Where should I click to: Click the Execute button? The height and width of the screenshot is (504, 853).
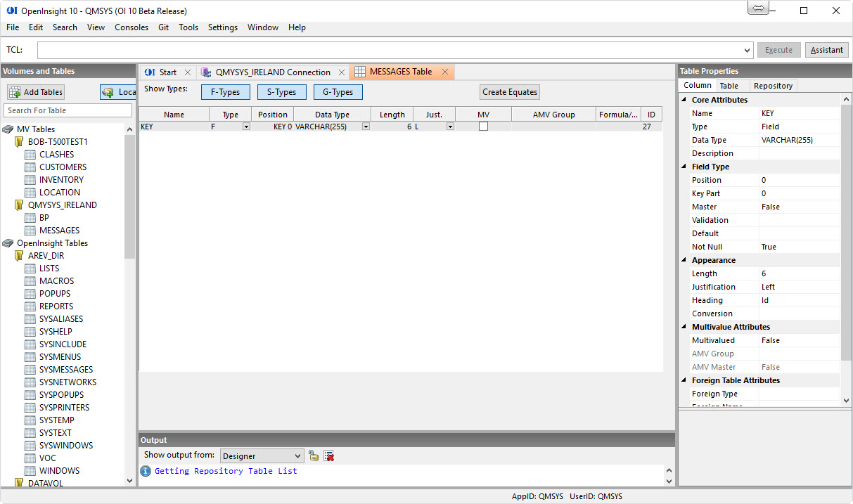coord(778,50)
